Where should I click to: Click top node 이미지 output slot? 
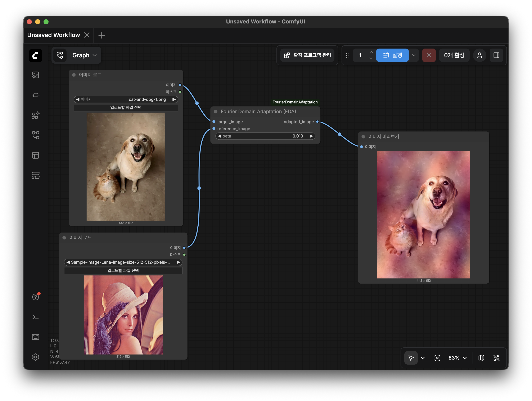point(180,85)
